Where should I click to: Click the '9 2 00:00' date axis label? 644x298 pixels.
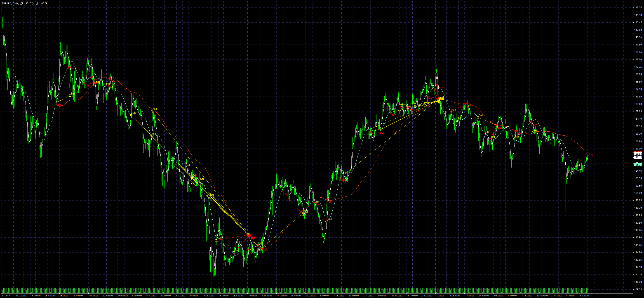585,296
